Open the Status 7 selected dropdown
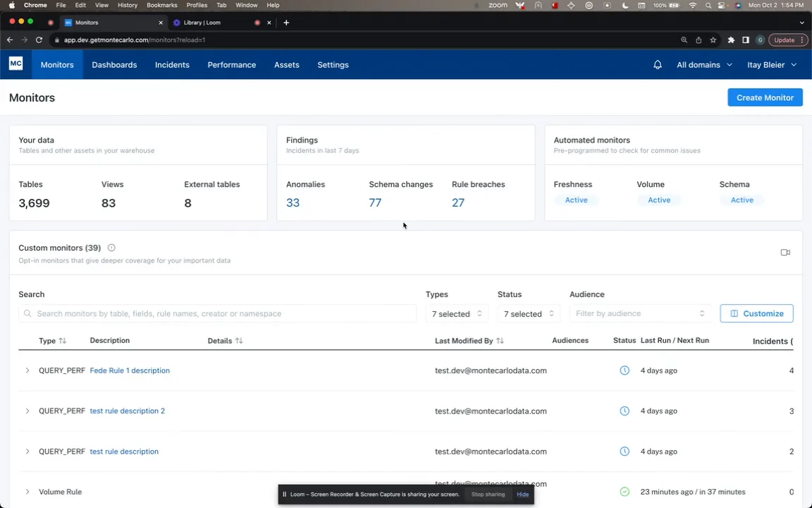Viewport: 812px width, 508px height. pyautogui.click(x=529, y=313)
